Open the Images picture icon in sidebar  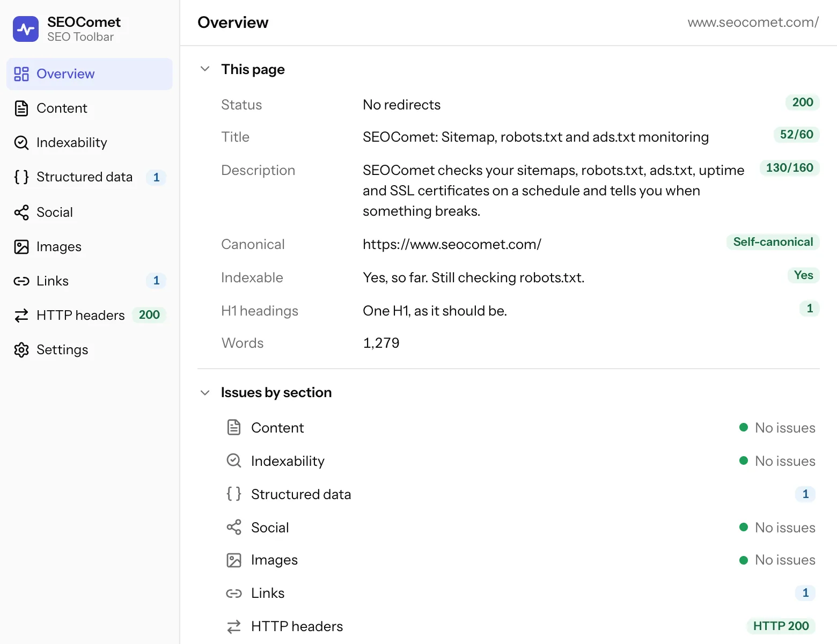click(21, 247)
